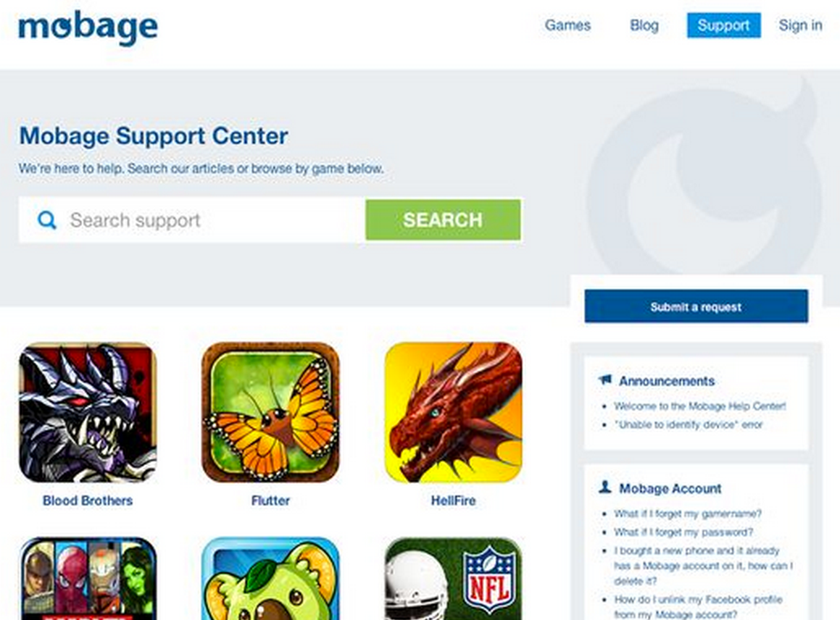Click the Announcements megaphone icon
The height and width of the screenshot is (620, 840).
[605, 380]
